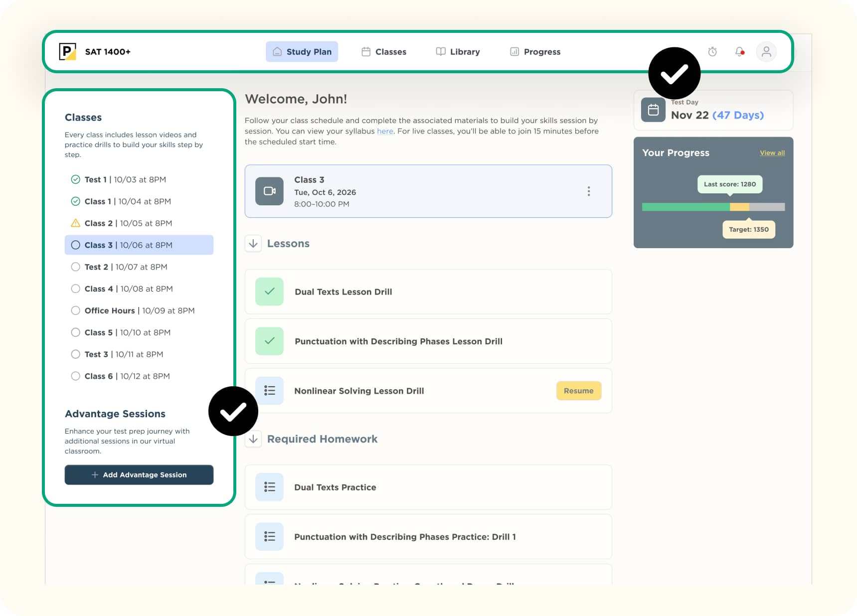Open Nonlinear Solving Lesson Drill title

point(359,391)
